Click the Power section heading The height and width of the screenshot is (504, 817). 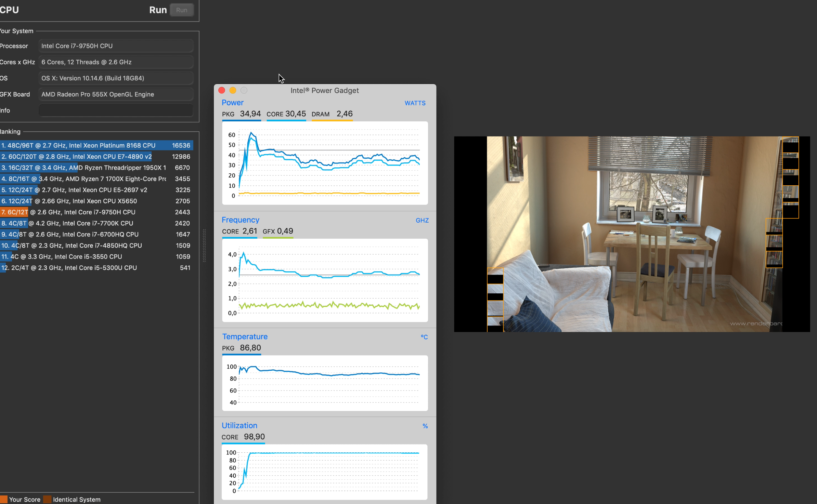click(233, 103)
